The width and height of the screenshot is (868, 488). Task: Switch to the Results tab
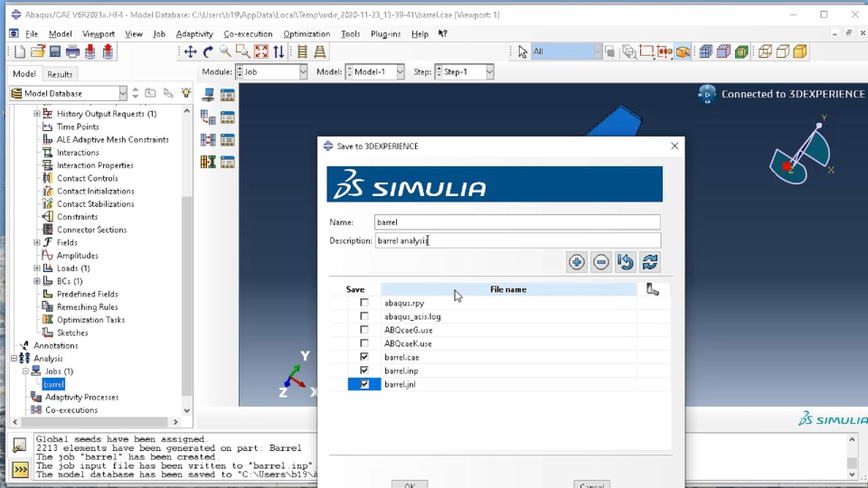pyautogui.click(x=60, y=74)
